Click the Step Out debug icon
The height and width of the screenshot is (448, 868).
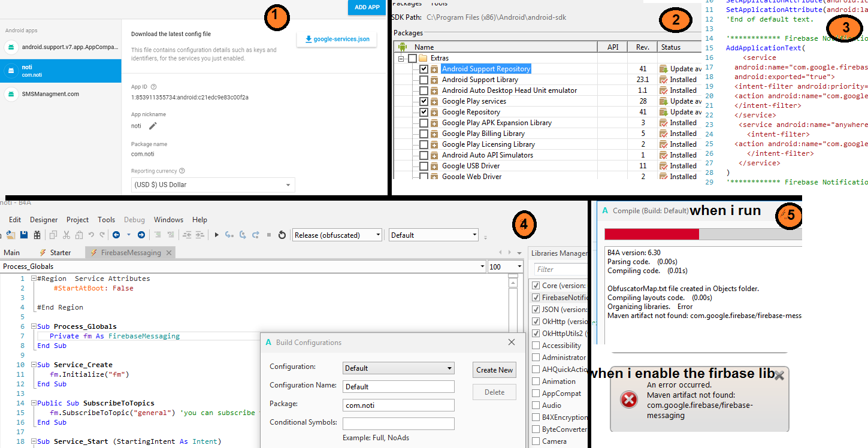click(x=256, y=235)
